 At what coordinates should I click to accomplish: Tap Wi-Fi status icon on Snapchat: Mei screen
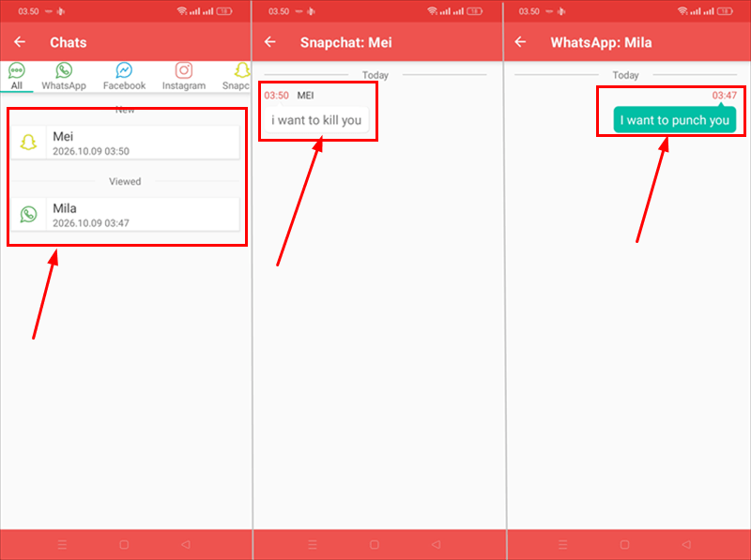(x=433, y=11)
